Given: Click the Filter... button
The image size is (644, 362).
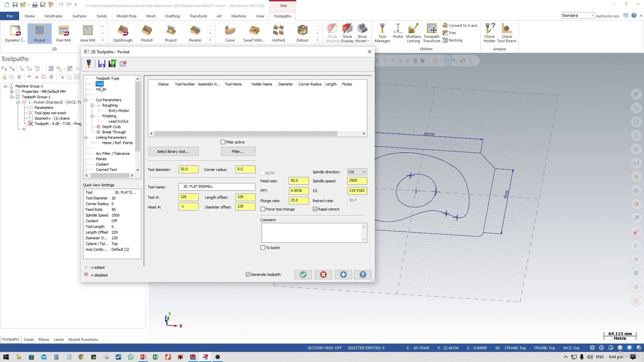Looking at the screenshot, I should tap(238, 151).
